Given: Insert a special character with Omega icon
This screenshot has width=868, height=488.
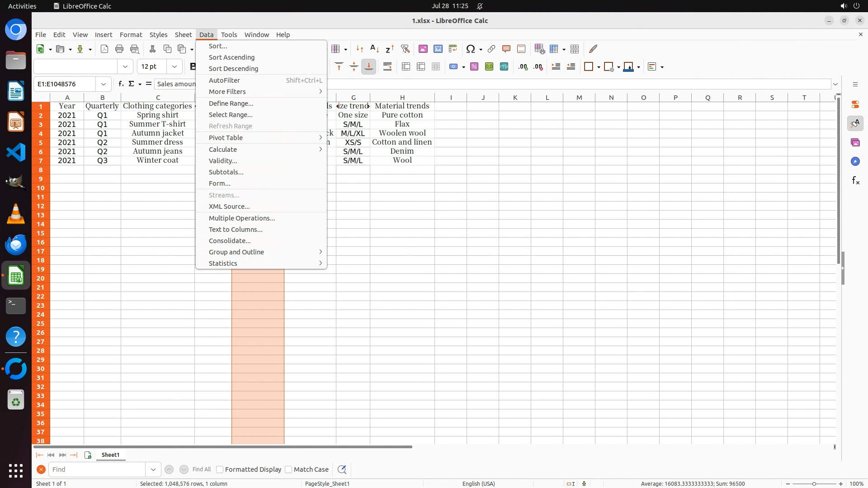Looking at the screenshot, I should 470,49.
